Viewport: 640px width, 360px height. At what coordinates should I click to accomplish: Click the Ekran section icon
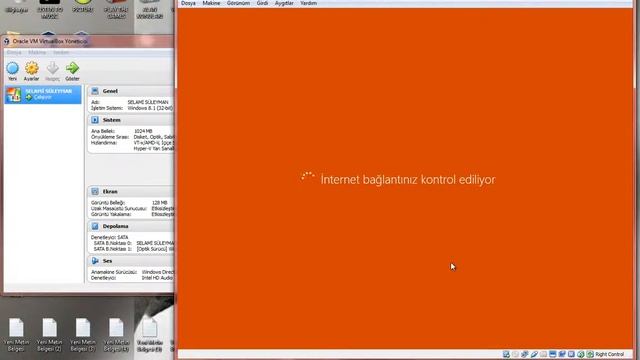95,191
